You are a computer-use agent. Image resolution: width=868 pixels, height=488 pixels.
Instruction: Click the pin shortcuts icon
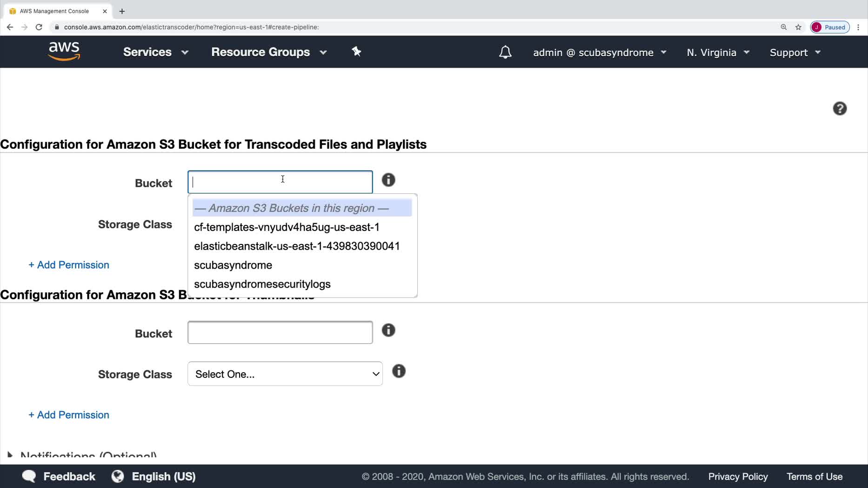(356, 52)
